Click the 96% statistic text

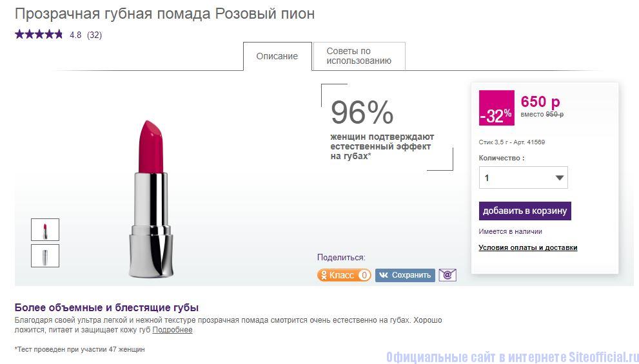point(362,113)
